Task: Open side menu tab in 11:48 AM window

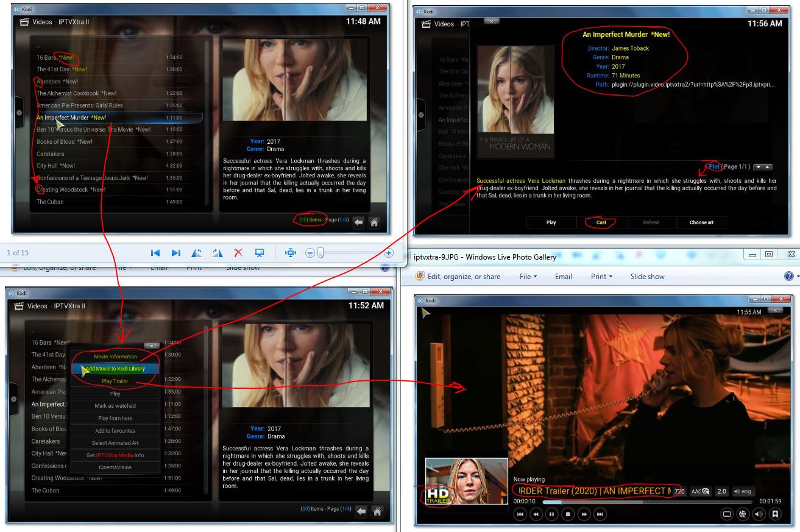Action: (x=19, y=113)
